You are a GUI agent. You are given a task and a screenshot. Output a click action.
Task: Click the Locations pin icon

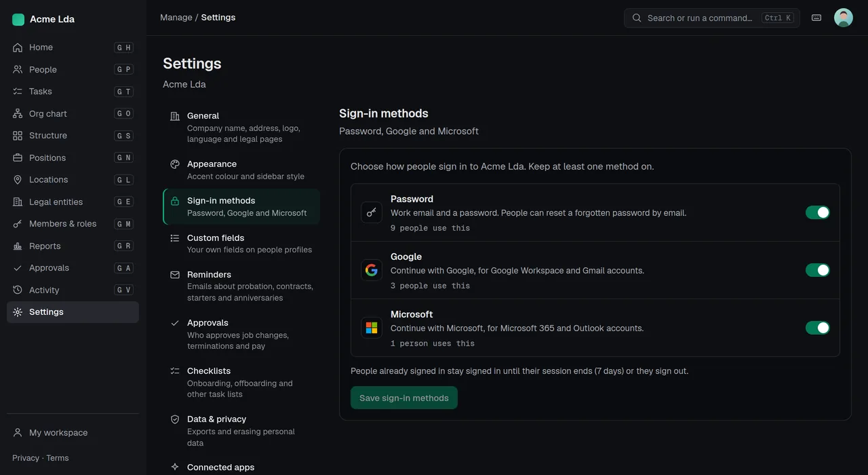(18, 180)
